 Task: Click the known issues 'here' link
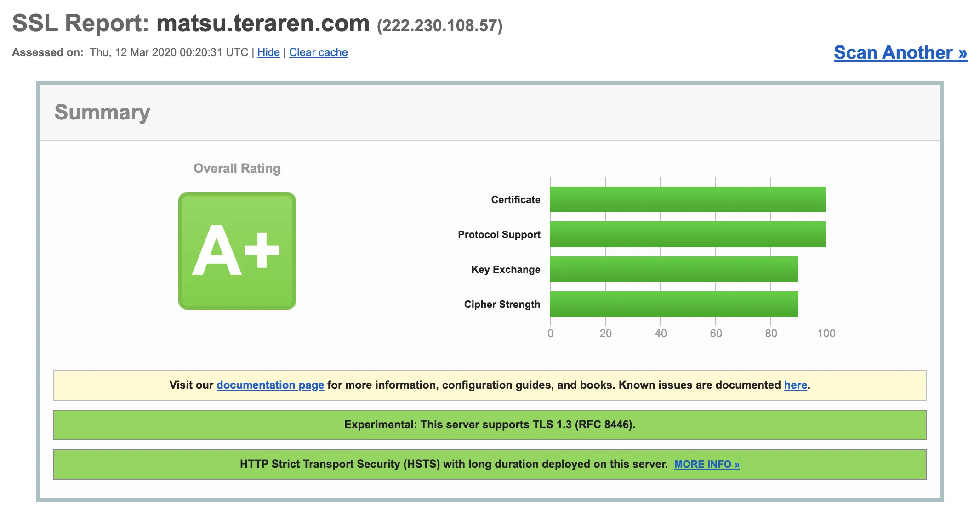coord(795,385)
